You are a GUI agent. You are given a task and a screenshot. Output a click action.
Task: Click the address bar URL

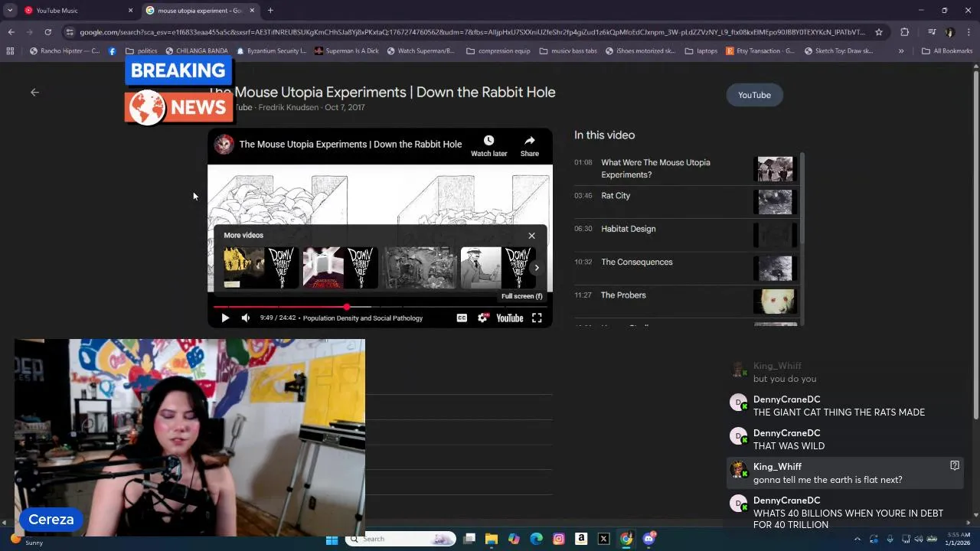[x=472, y=32]
